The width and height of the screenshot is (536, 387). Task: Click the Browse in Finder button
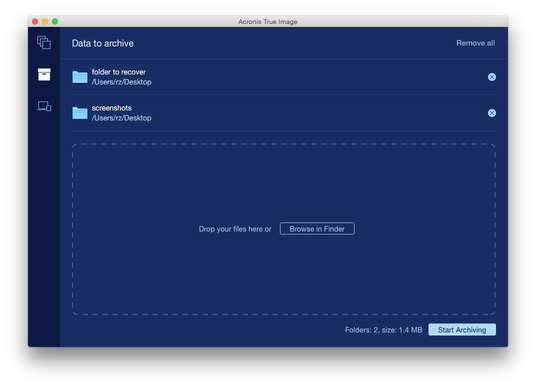[x=317, y=229]
